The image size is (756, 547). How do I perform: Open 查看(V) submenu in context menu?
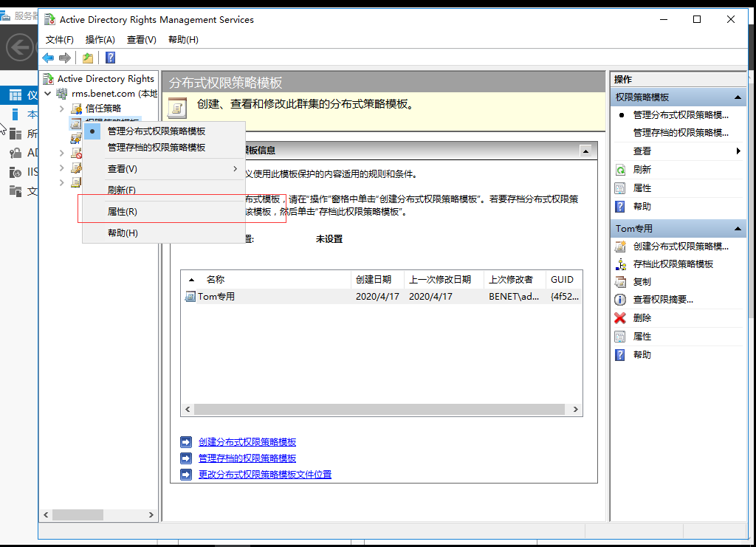click(164, 169)
